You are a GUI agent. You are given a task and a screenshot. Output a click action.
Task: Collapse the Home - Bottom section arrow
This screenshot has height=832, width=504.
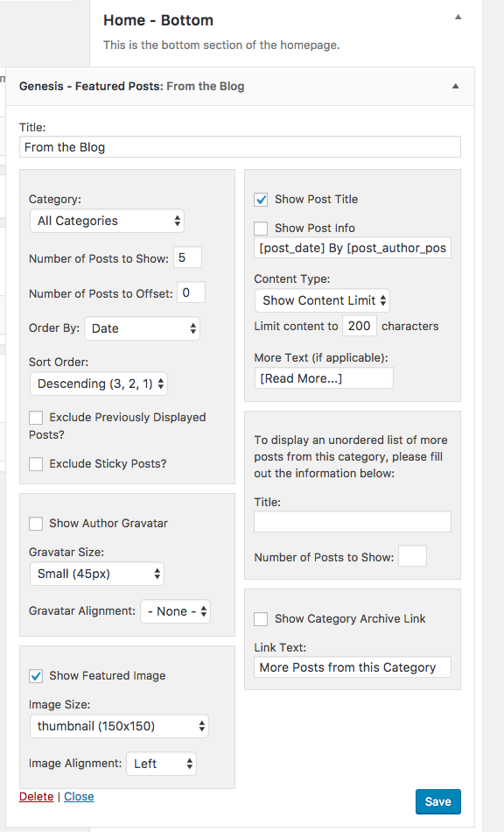click(x=458, y=18)
